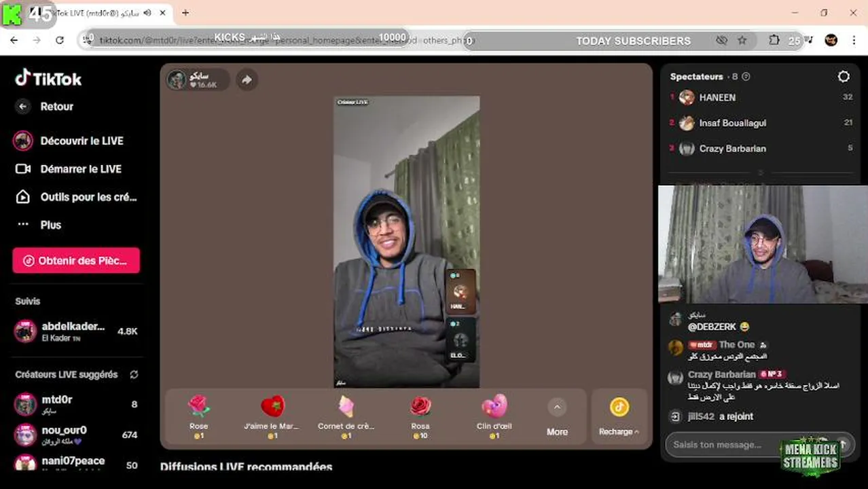The height and width of the screenshot is (489, 868).
Task: Send the Rose gift
Action: point(198,417)
